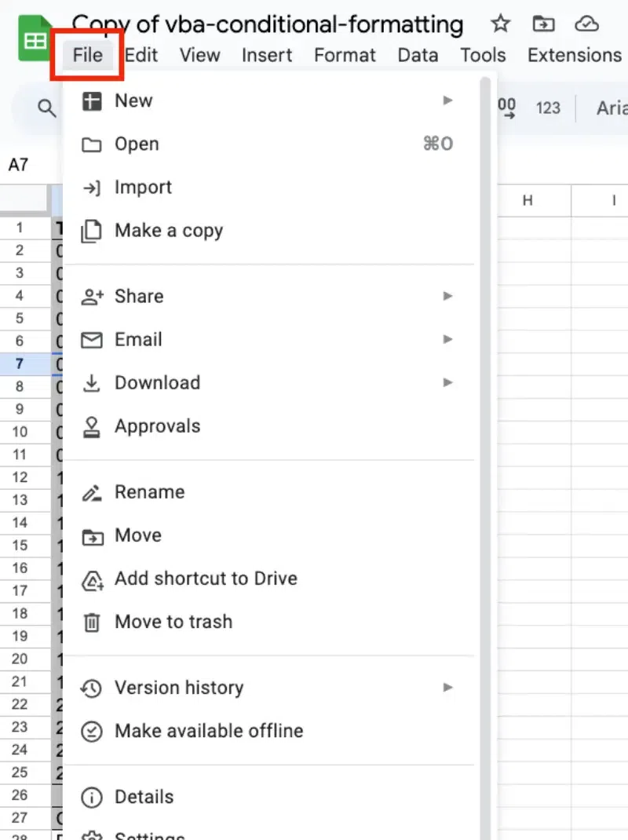628x840 pixels.
Task: Click the Version history clock icon
Action: (93, 688)
